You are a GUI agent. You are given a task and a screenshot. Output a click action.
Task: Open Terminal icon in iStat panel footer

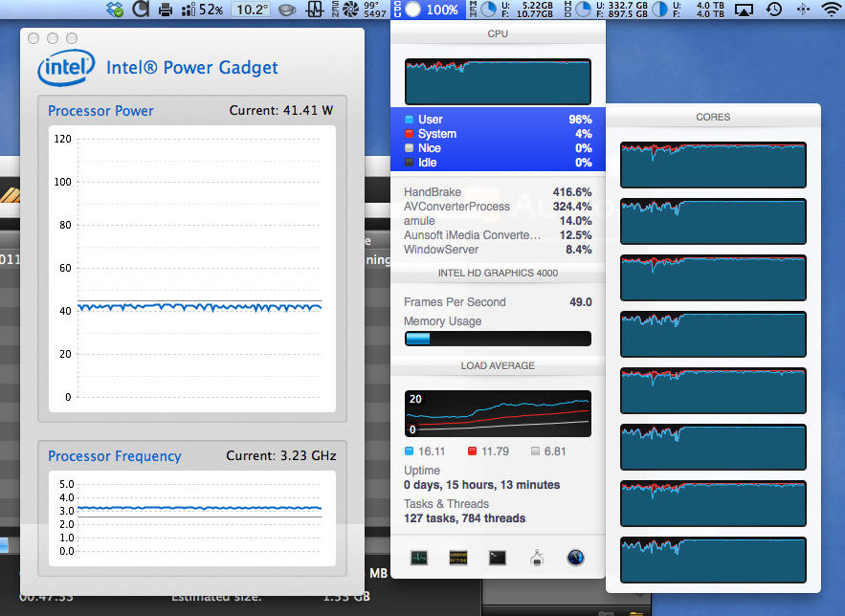(x=498, y=558)
